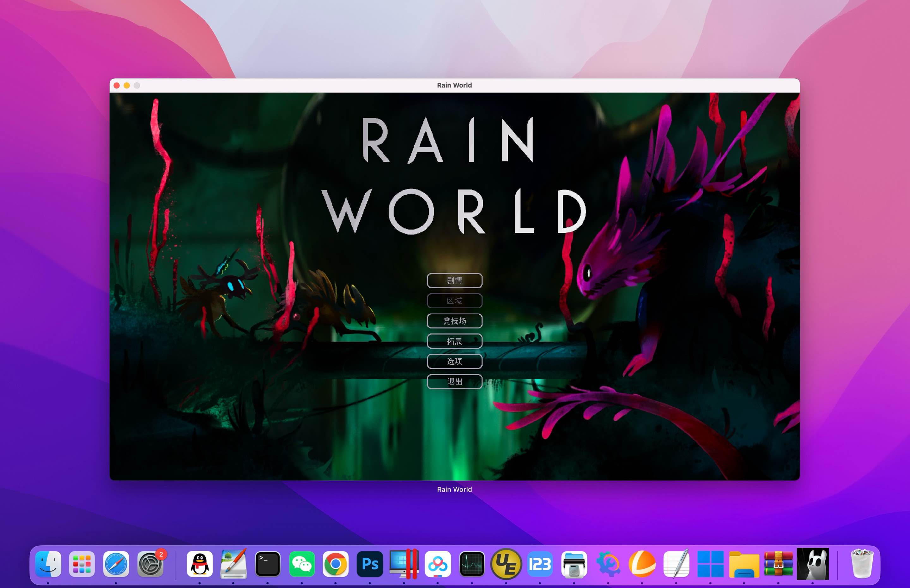Open Baidu Netdisk cloud app

438,564
